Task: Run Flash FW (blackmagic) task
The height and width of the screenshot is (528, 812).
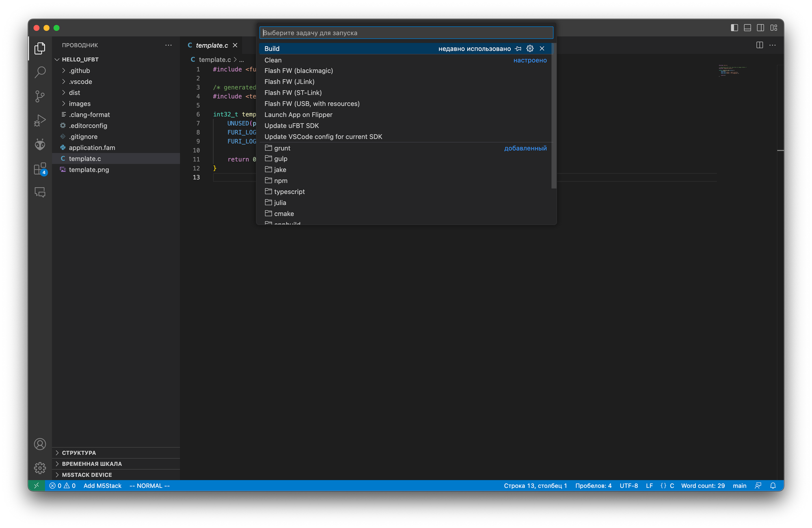Action: [405, 71]
